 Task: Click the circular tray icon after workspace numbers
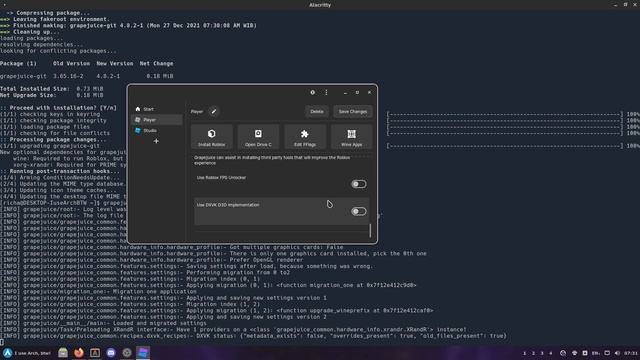[563, 353]
